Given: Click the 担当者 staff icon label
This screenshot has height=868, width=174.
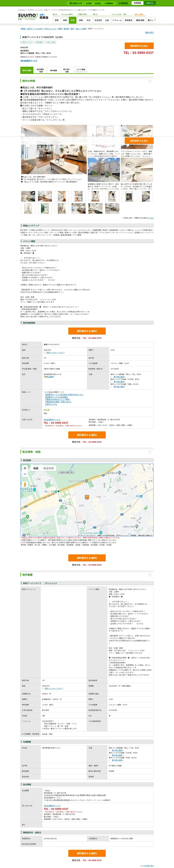Looking at the screenshot, I should pyautogui.click(x=47, y=410).
